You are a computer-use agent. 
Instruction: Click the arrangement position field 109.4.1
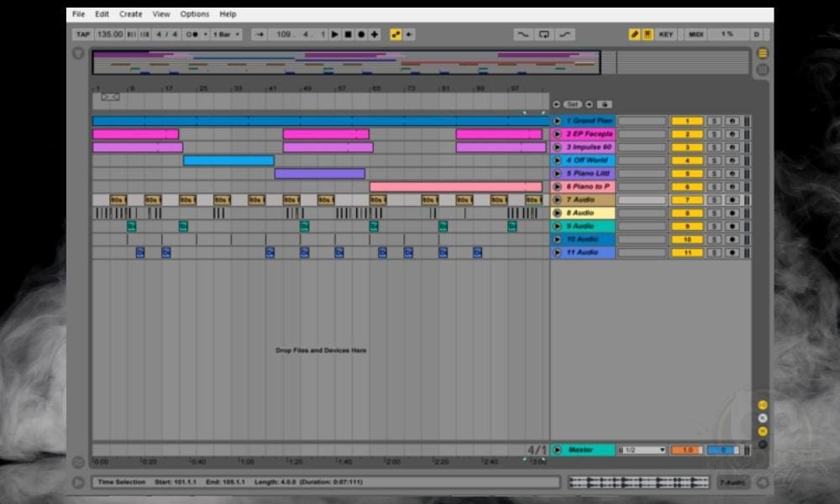[298, 34]
